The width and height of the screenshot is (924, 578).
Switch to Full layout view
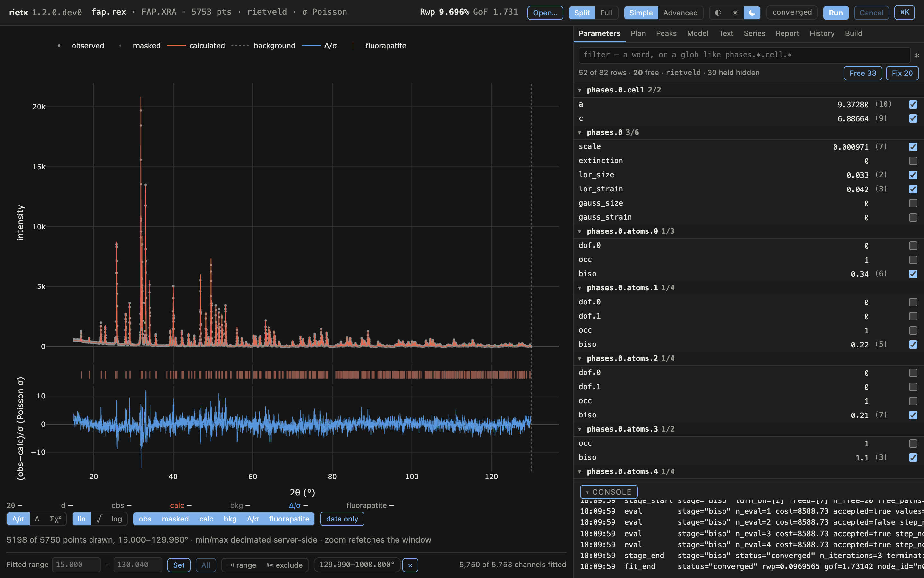606,13
